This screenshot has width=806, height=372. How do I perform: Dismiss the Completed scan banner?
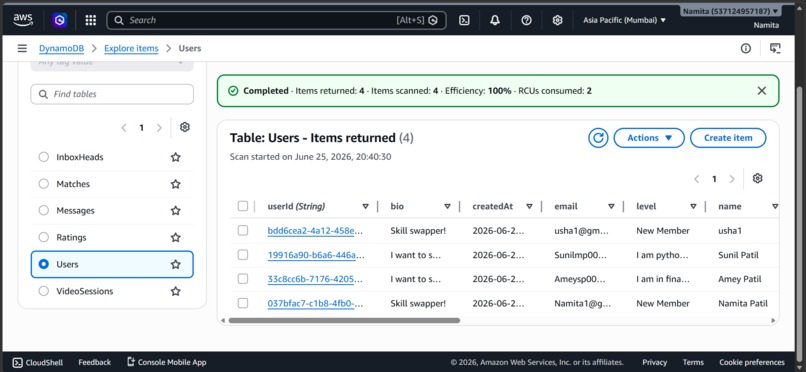[762, 91]
